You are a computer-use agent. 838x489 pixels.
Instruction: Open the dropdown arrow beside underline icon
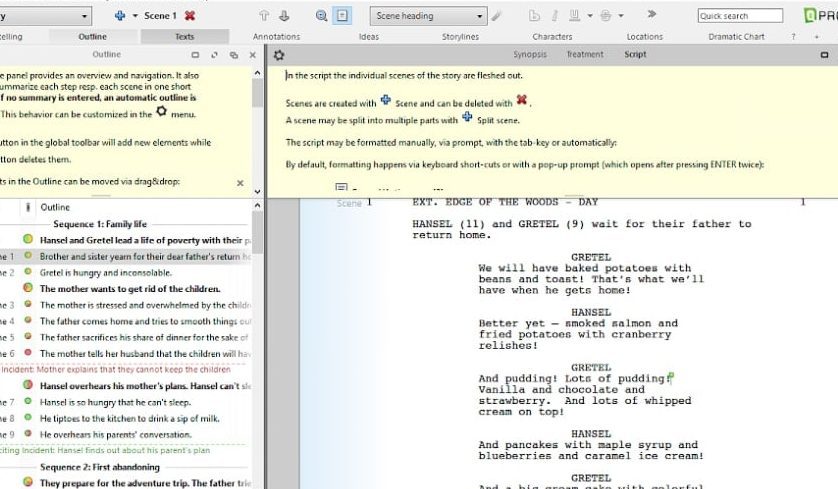[588, 16]
